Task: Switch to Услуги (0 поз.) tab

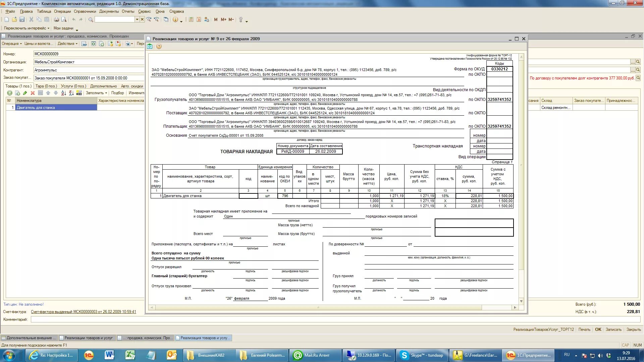Action: (73, 86)
